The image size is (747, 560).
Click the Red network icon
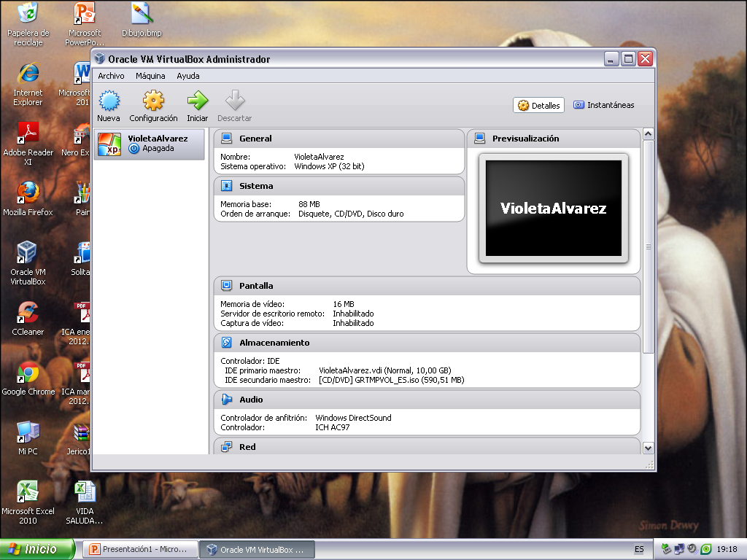click(227, 447)
